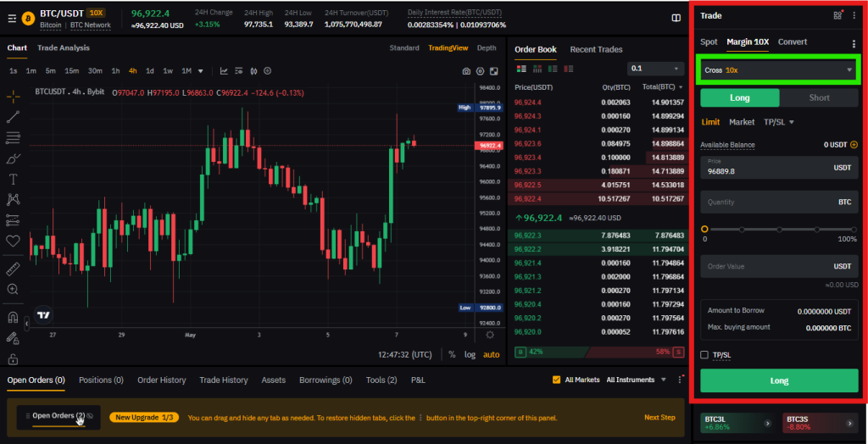The height and width of the screenshot is (444, 868).
Task: Switch chart to Depth view
Action: pos(487,48)
